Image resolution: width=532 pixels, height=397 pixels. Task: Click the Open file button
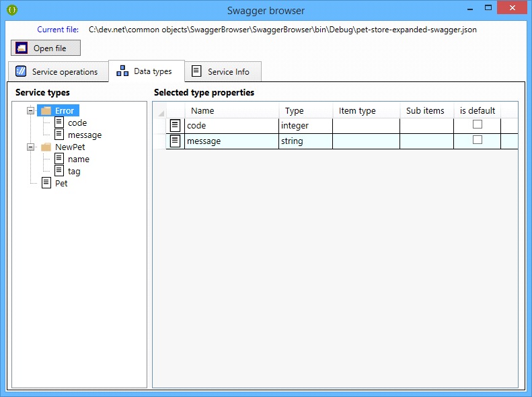pyautogui.click(x=46, y=48)
